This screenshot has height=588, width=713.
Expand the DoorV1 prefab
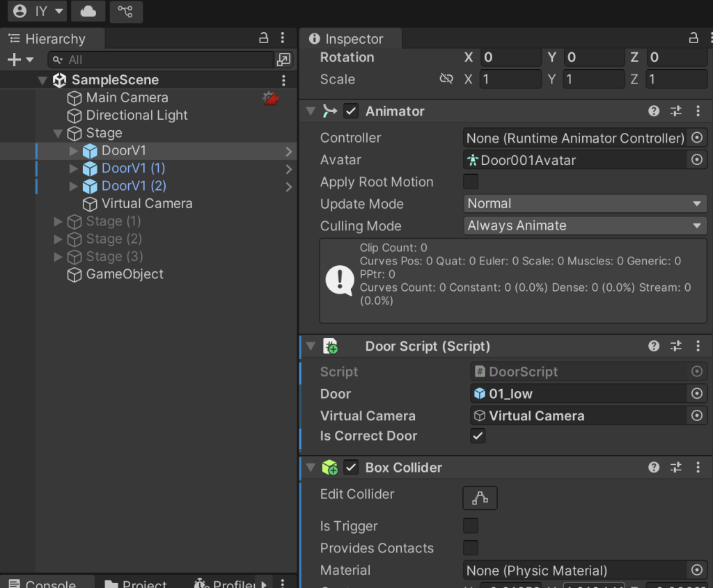pos(73,151)
